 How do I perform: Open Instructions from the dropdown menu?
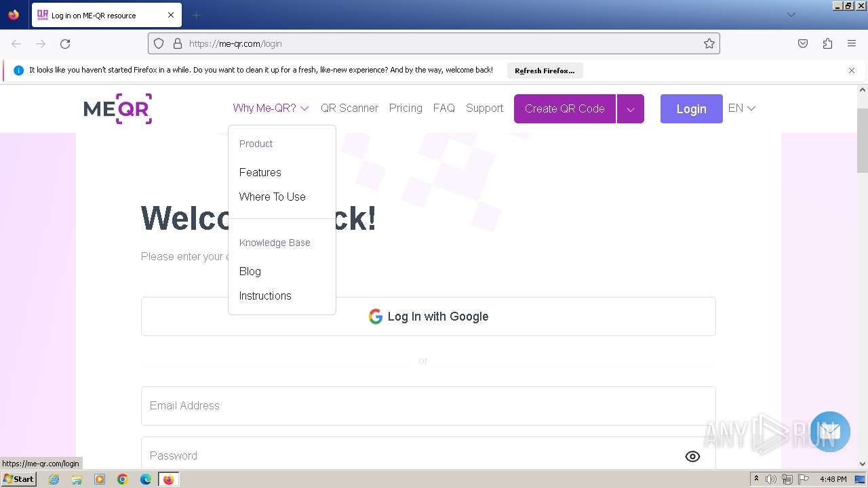pyautogui.click(x=265, y=296)
